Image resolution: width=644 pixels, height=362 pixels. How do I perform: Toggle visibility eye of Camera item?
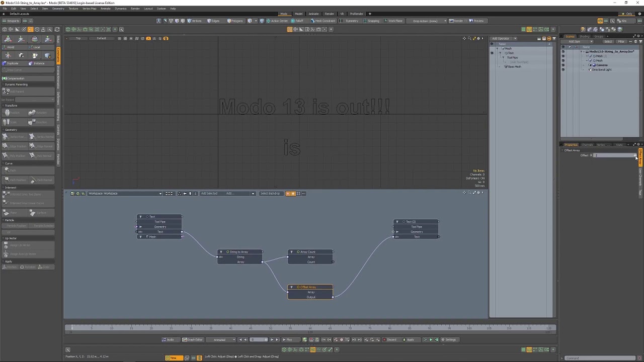click(x=563, y=65)
